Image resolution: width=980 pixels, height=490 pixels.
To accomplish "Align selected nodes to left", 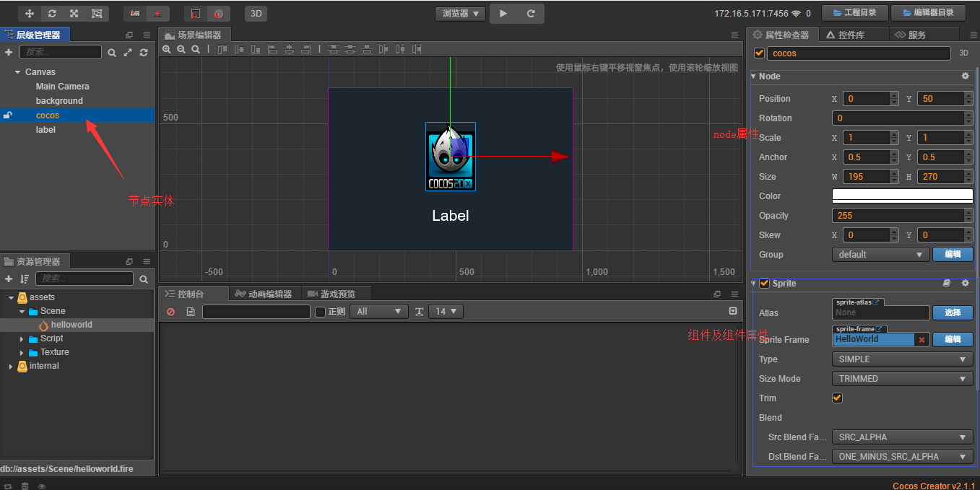I will click(x=272, y=49).
